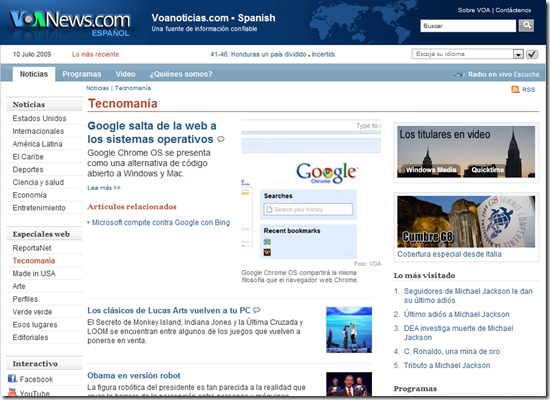Click Tecnomanía in the breadcrumb
The height and width of the screenshot is (400, 550).
tap(133, 88)
